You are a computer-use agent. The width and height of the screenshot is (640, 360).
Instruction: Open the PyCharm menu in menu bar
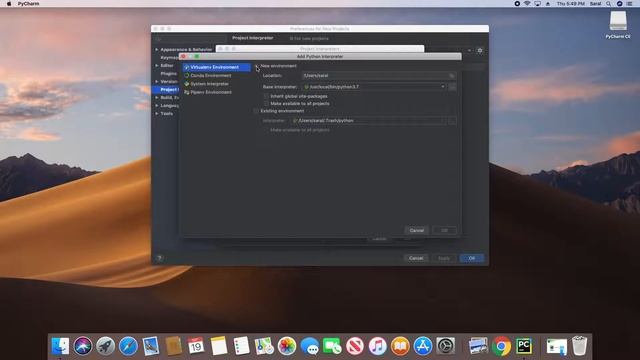[29, 3]
